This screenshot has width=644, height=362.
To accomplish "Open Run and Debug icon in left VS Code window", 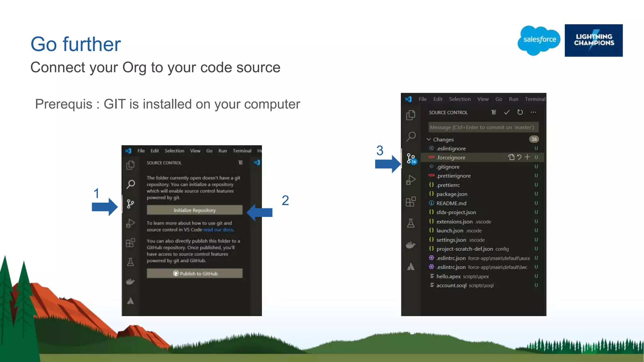I will click(130, 223).
